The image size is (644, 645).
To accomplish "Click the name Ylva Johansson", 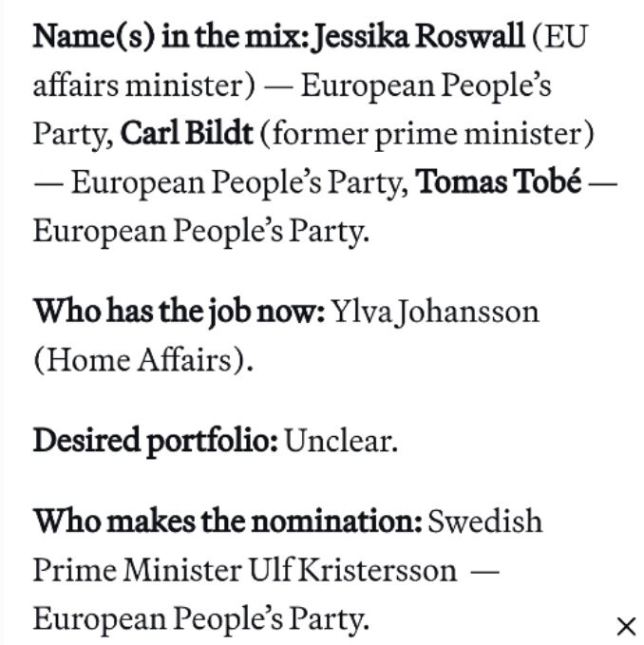I will coord(434,312).
